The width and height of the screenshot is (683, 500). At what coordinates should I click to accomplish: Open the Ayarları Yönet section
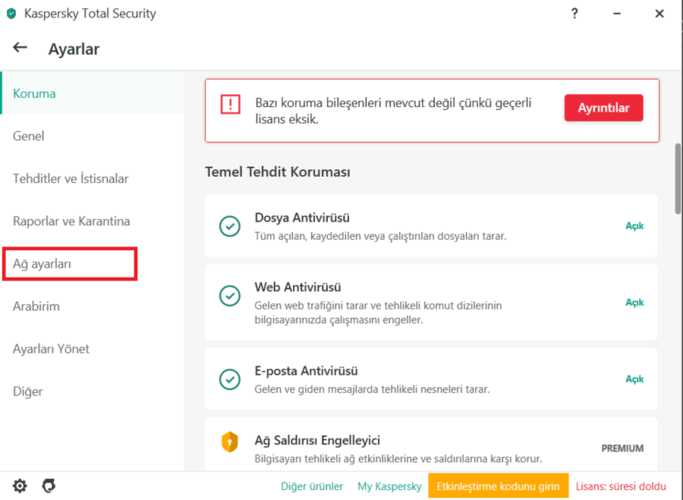(x=51, y=349)
